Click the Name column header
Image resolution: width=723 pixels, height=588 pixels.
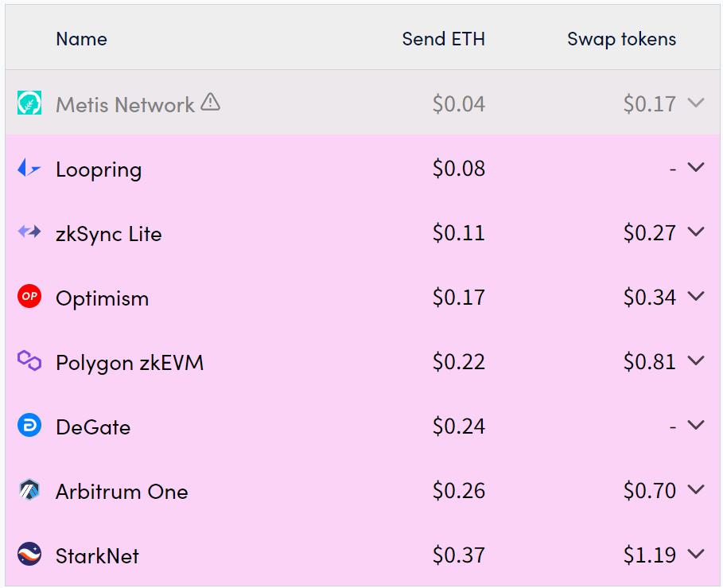[x=81, y=38]
